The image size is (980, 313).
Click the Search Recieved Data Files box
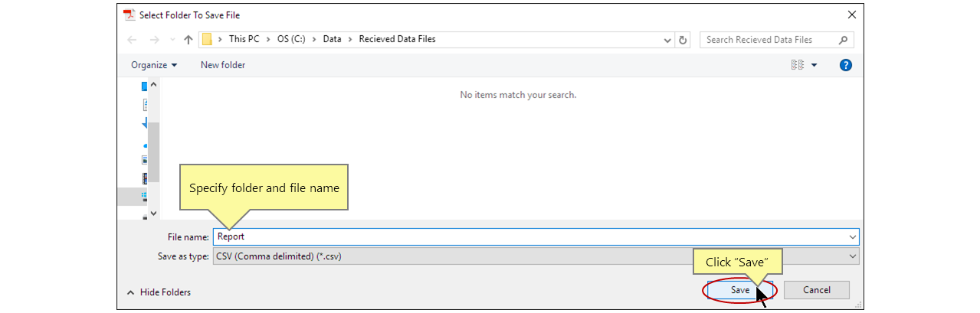(769, 40)
